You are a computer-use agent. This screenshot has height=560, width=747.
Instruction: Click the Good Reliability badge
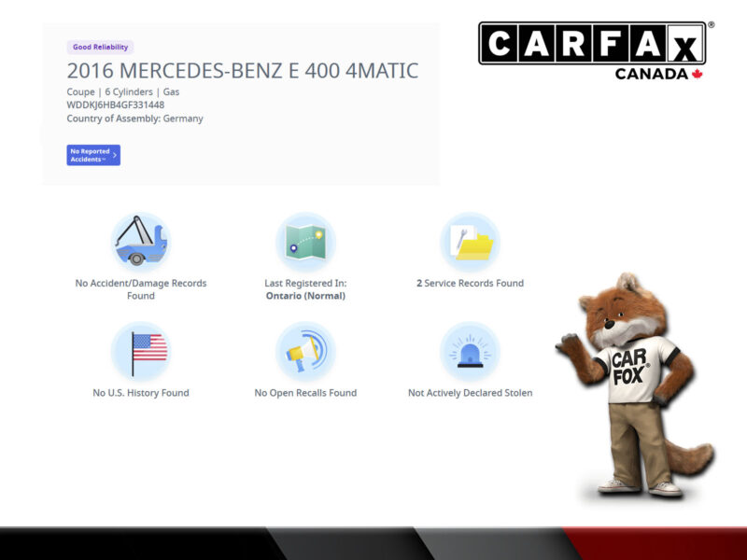click(x=100, y=48)
